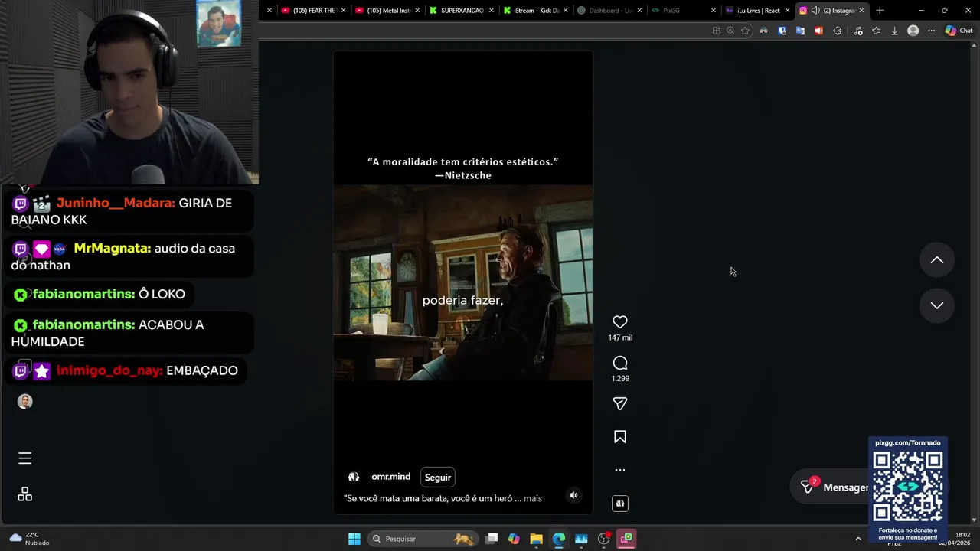Open the omr.mind profile name
Image resolution: width=980 pixels, height=551 pixels.
click(x=390, y=477)
